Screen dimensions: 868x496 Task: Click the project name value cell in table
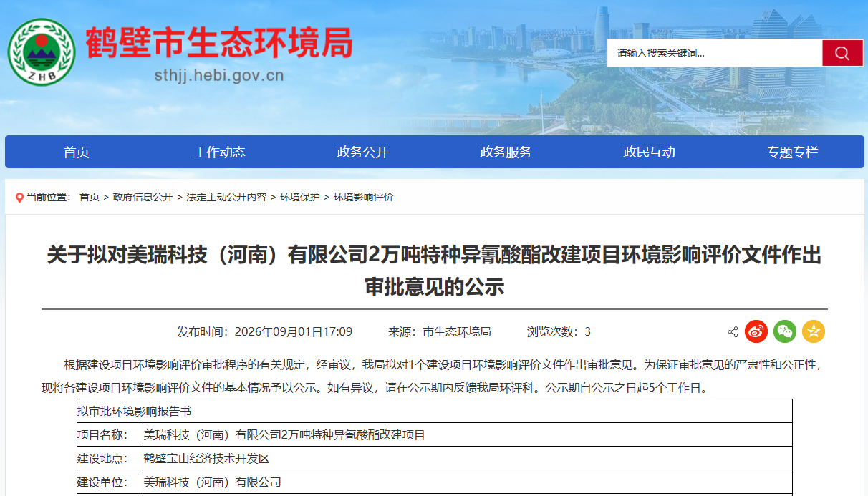tap(468, 434)
